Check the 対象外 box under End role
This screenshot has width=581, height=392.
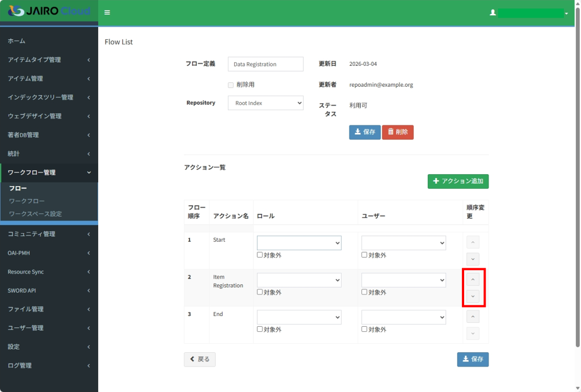point(260,329)
